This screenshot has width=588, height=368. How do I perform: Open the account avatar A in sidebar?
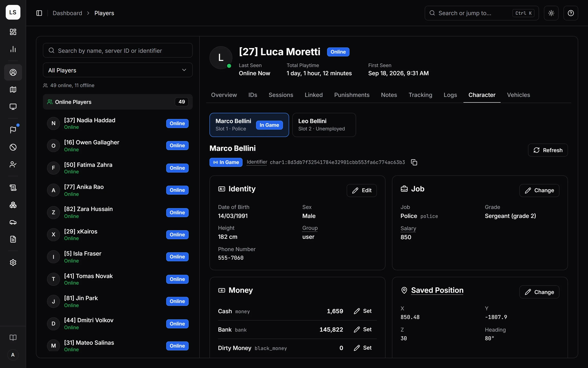pos(13,355)
